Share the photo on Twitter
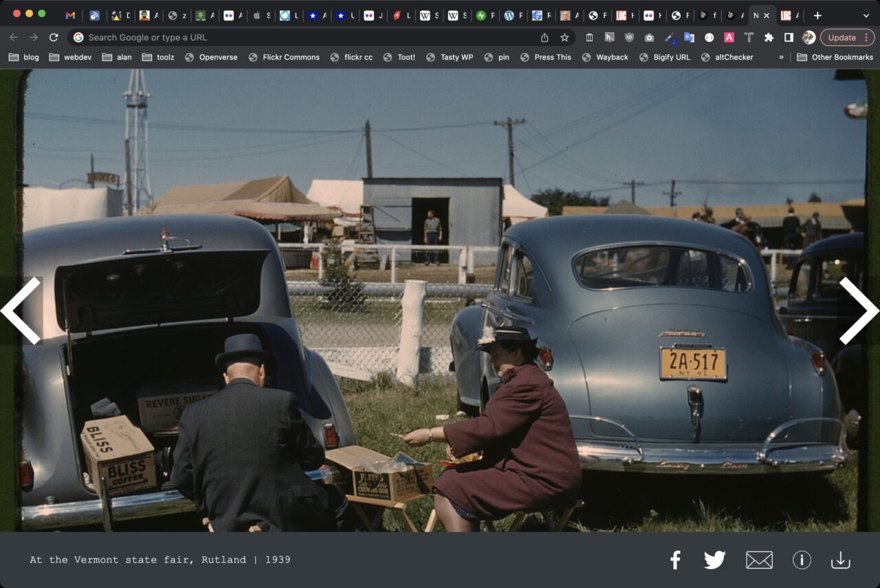 click(x=714, y=560)
